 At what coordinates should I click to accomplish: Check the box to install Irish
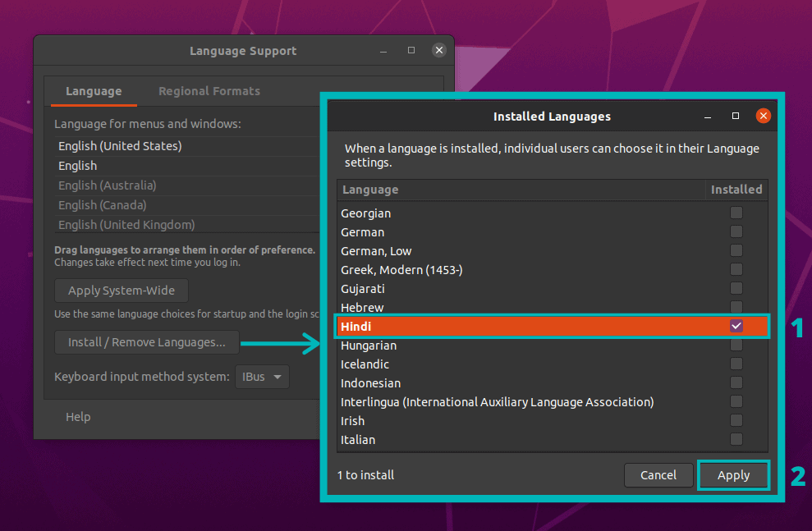pos(736,420)
